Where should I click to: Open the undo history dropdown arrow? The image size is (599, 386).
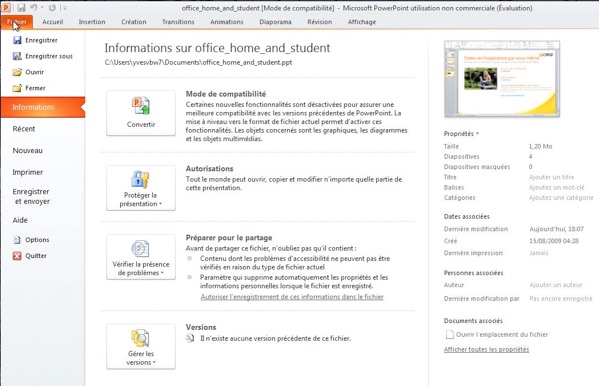click(42, 8)
